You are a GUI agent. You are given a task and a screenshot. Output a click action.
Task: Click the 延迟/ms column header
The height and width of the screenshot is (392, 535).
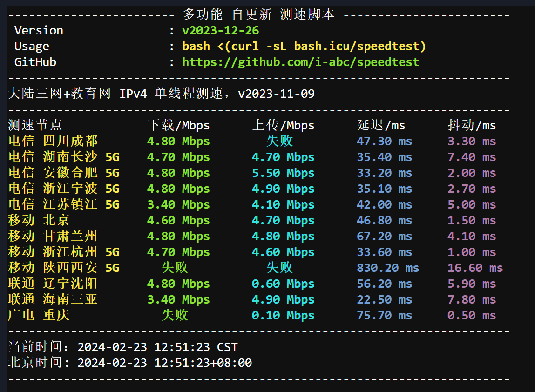pyautogui.click(x=381, y=125)
